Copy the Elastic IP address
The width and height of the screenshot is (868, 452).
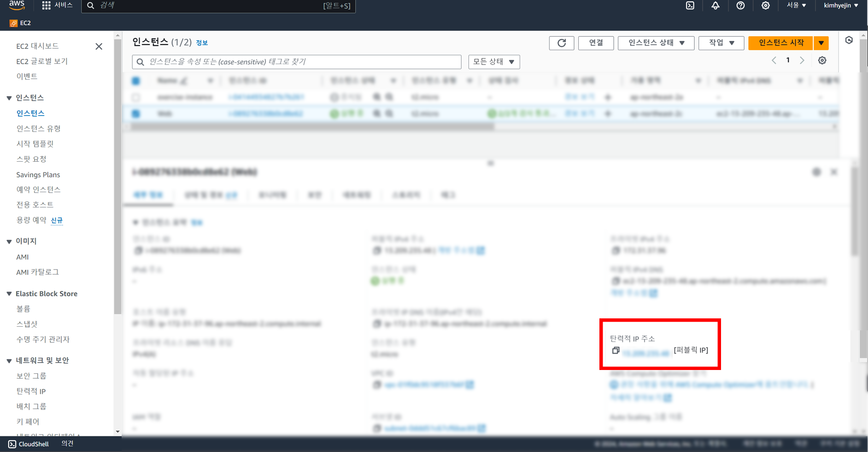[616, 351]
